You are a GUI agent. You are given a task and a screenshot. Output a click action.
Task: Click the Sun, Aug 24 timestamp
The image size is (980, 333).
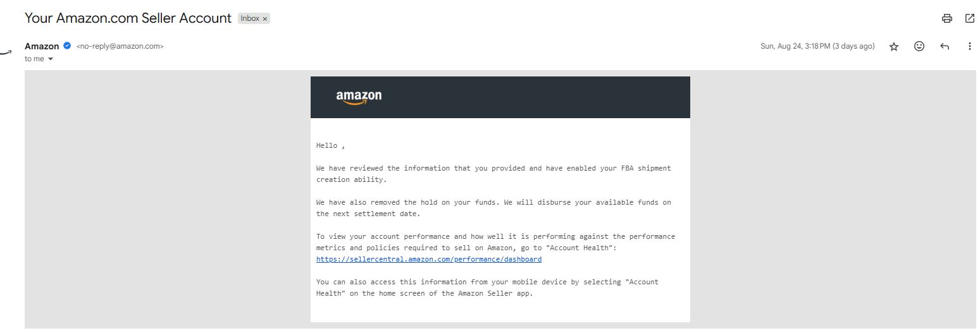[817, 46]
